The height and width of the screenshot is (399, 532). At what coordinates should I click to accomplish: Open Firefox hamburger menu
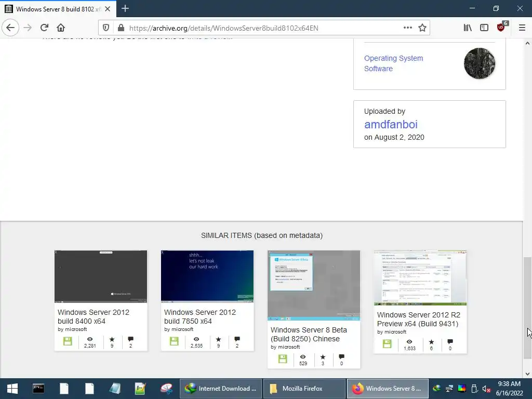pos(522,28)
